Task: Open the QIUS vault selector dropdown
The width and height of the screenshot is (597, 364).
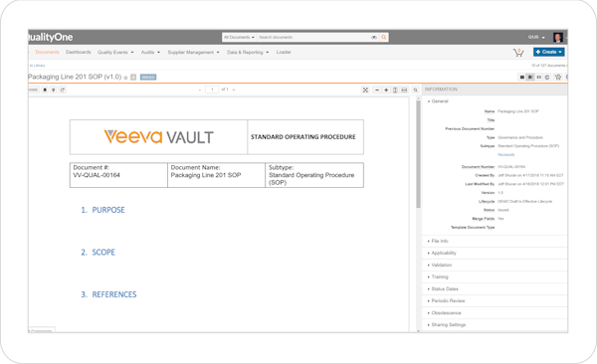Action: pyautogui.click(x=536, y=38)
